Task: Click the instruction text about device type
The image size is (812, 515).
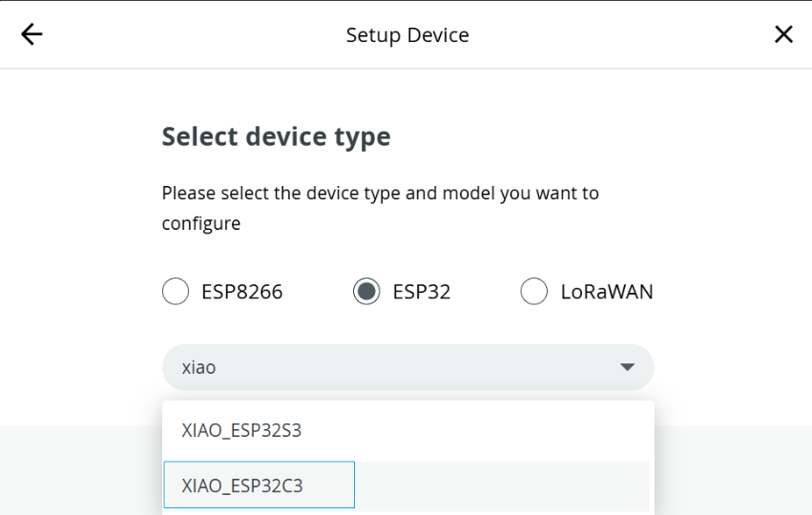Action: pyautogui.click(x=380, y=208)
